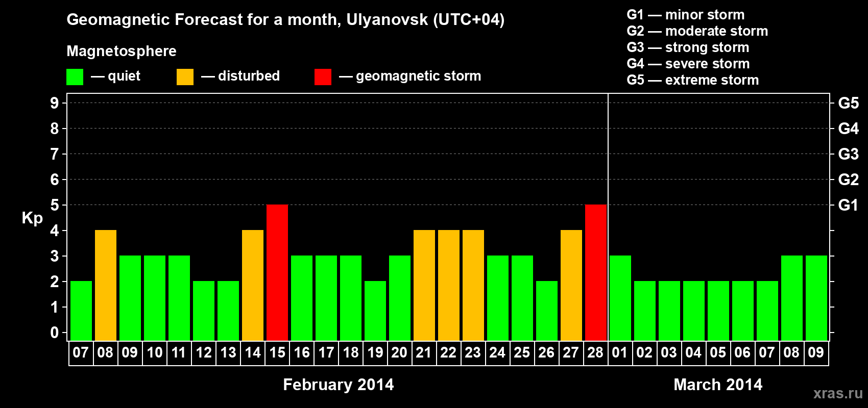Click the orange disturbed legend swatch

185,77
